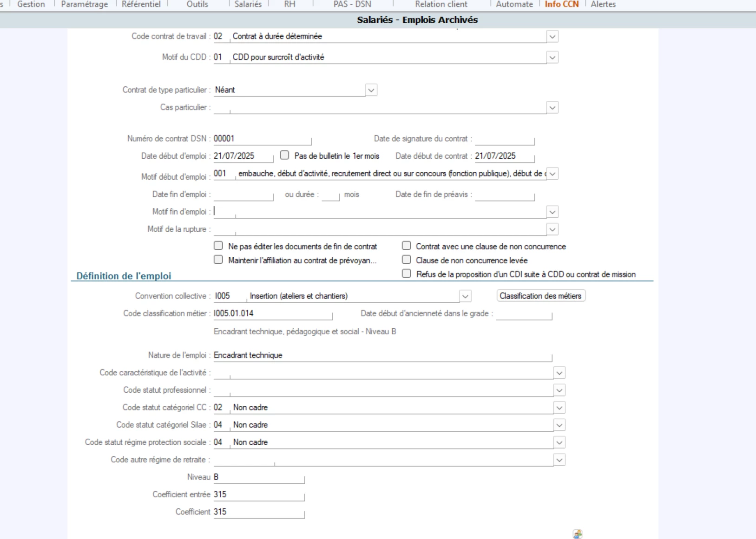Click the 'ou durée' months field

(x=331, y=195)
